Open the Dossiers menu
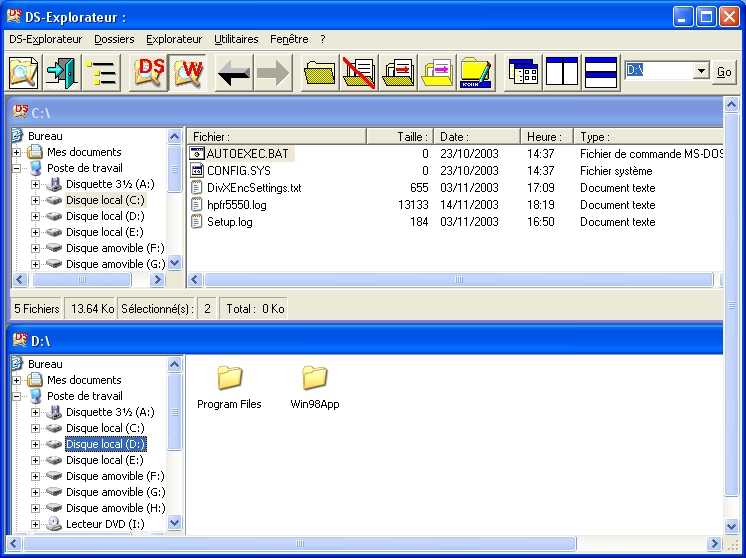 [114, 39]
